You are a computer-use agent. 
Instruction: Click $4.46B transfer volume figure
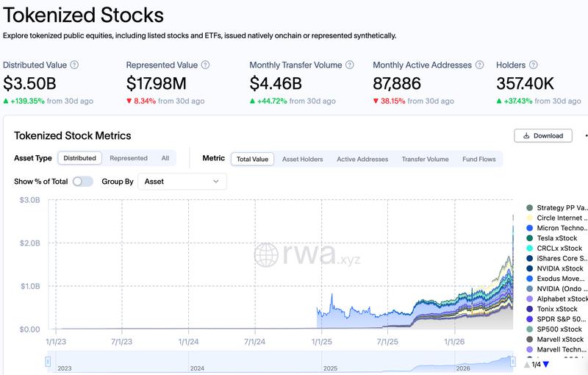(x=276, y=83)
